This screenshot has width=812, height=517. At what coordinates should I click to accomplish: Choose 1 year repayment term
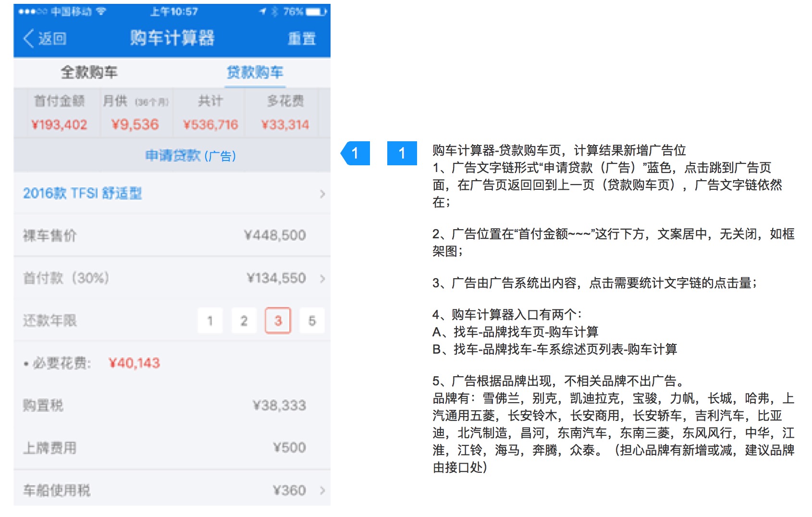pyautogui.click(x=210, y=321)
